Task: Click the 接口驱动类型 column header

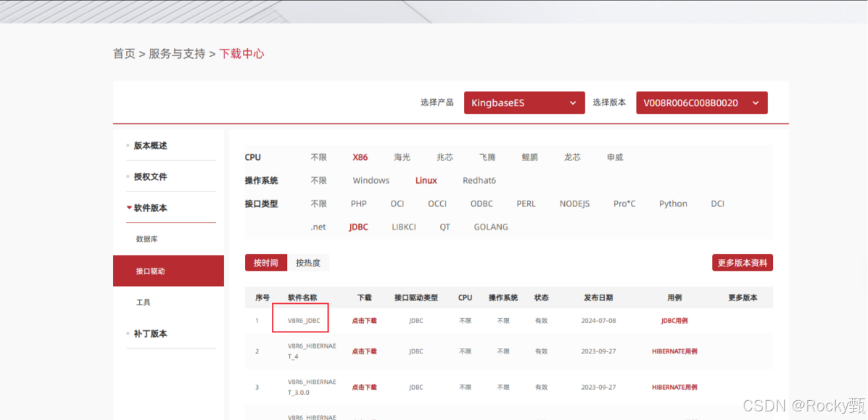Action: tap(416, 298)
